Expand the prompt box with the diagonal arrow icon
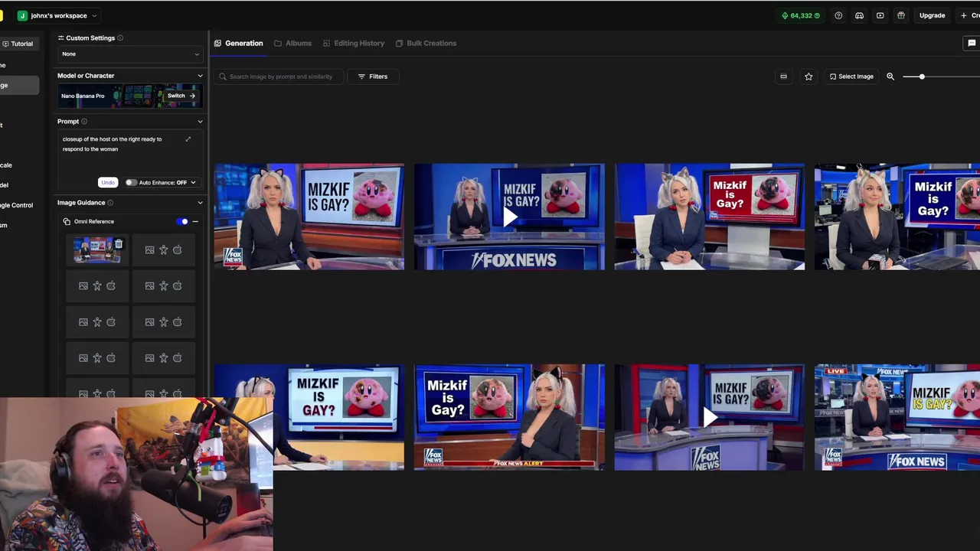The height and width of the screenshot is (551, 980). pos(188,139)
